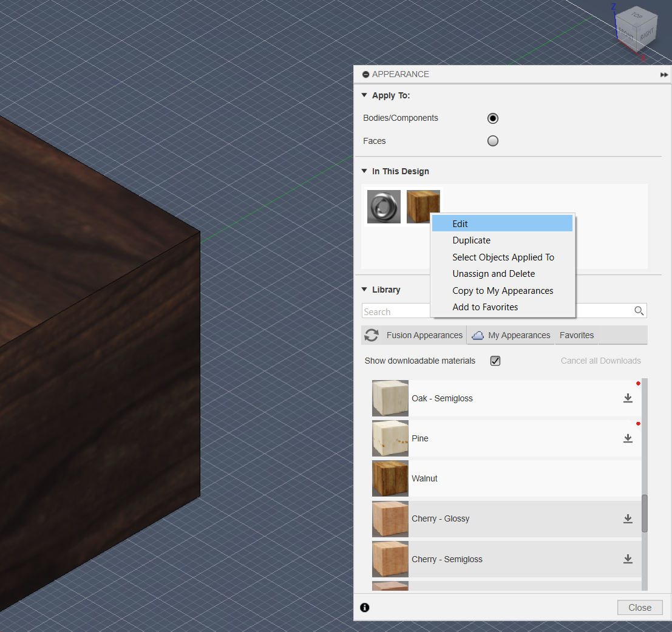Open the info icon at panel bottom

click(x=365, y=607)
